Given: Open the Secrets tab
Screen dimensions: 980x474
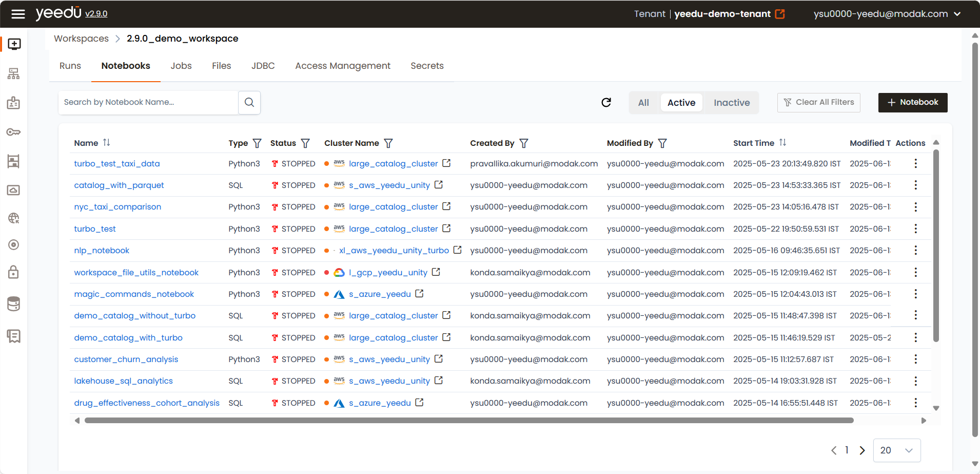Looking at the screenshot, I should tap(427, 66).
